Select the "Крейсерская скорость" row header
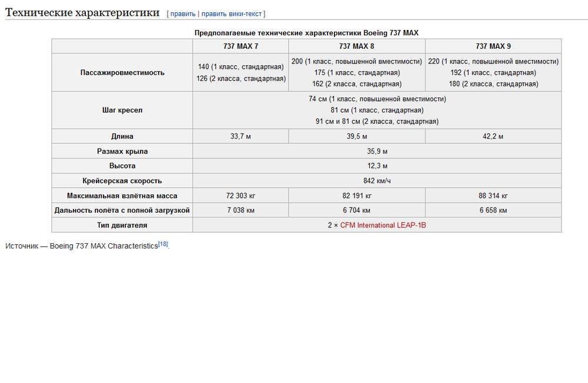The image size is (588, 383). tap(122, 180)
